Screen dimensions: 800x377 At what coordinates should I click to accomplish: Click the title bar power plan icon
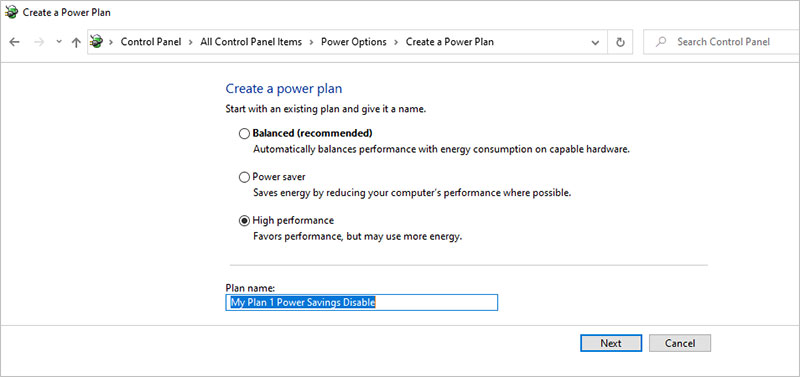[x=11, y=12]
